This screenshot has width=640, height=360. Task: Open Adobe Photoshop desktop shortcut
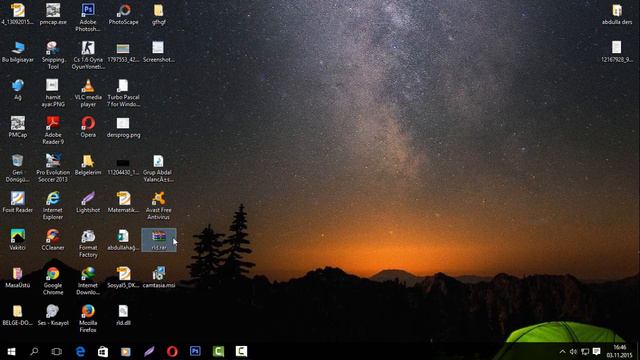pos(88,18)
